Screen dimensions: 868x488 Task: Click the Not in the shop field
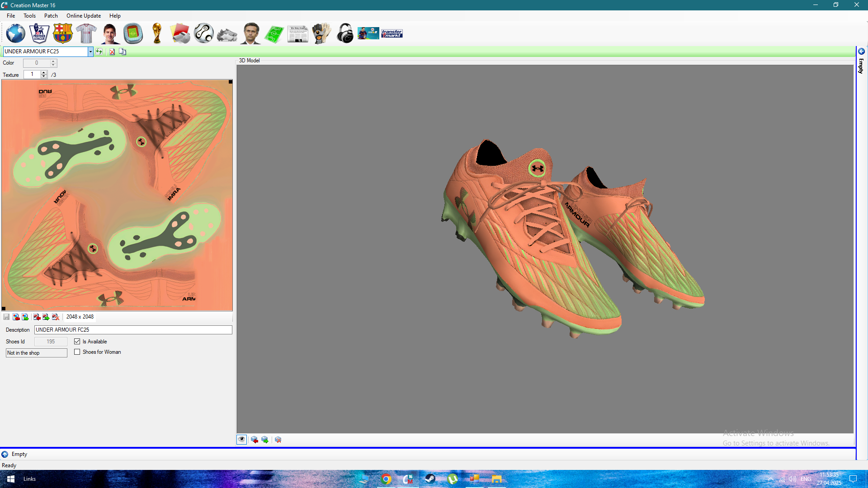point(37,353)
